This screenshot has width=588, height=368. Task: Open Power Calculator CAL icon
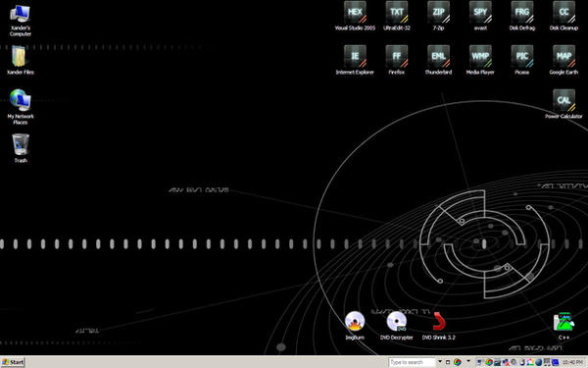pyautogui.click(x=563, y=104)
